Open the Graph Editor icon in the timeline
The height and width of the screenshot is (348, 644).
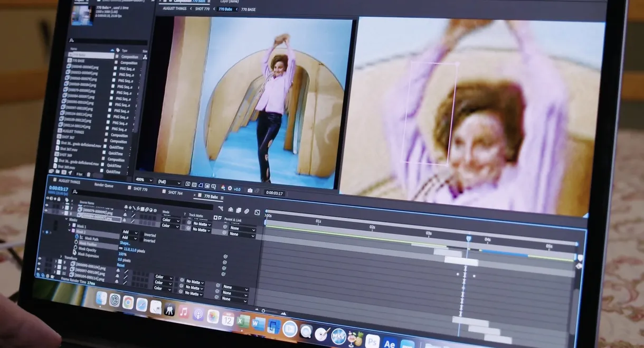tap(257, 212)
